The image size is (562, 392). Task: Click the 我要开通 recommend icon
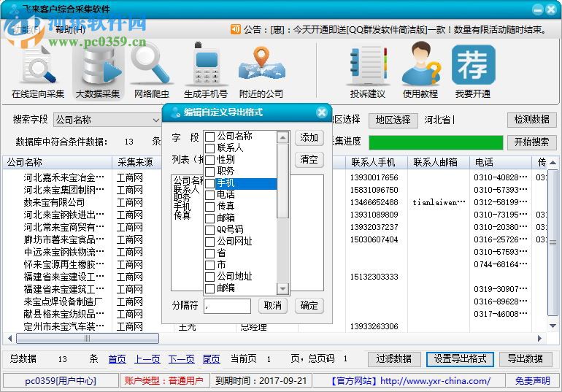pos(473,69)
